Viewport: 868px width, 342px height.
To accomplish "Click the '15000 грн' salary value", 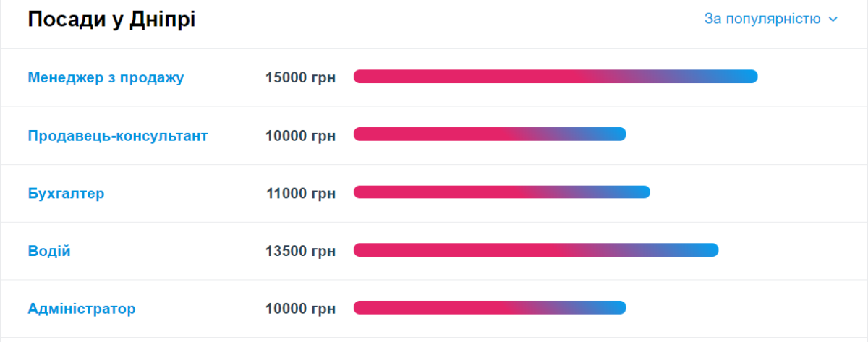I will coord(300,77).
